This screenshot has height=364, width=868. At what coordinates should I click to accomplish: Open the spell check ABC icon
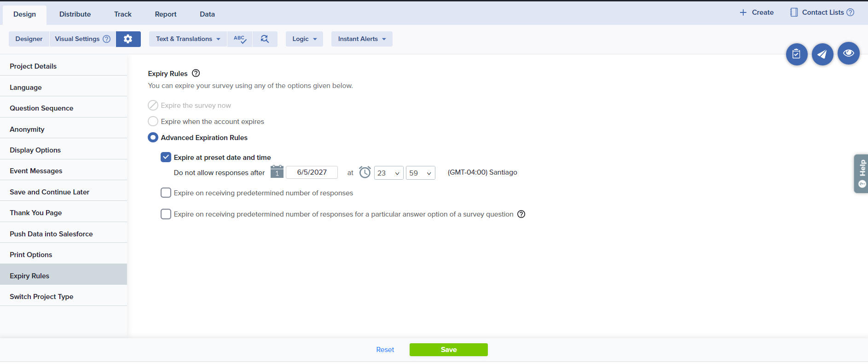point(240,39)
